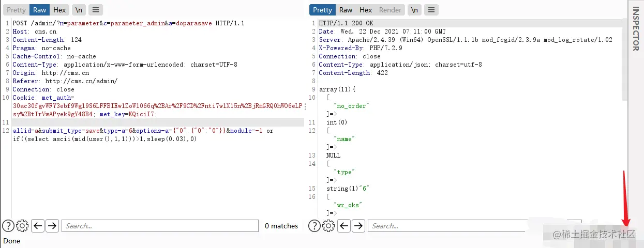Click the sleep(0.03) payload line
Image resolution: width=644 pixels, height=248 pixels.
pos(104,139)
